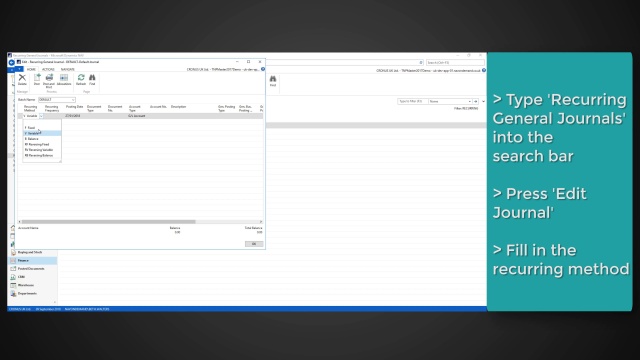Select the Post and Print icon
The width and height of the screenshot is (640, 360).
point(49,80)
